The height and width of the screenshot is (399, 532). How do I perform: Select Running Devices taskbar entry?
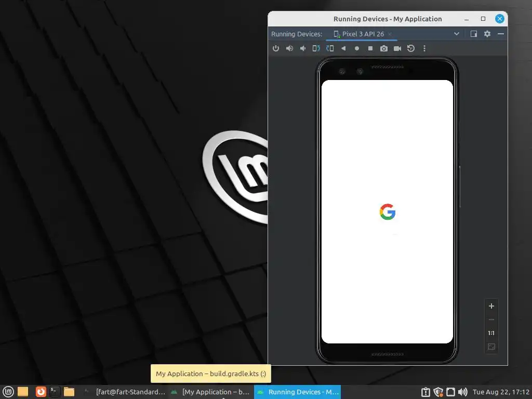[297, 392]
